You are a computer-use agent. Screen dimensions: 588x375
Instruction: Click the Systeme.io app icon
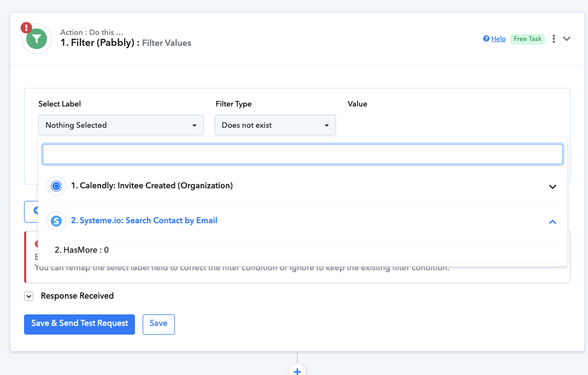56,221
